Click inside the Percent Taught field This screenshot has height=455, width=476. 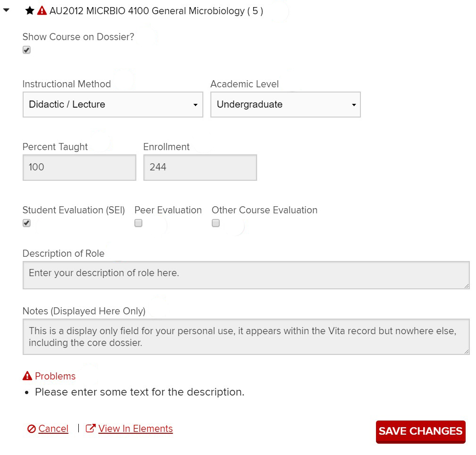79,167
